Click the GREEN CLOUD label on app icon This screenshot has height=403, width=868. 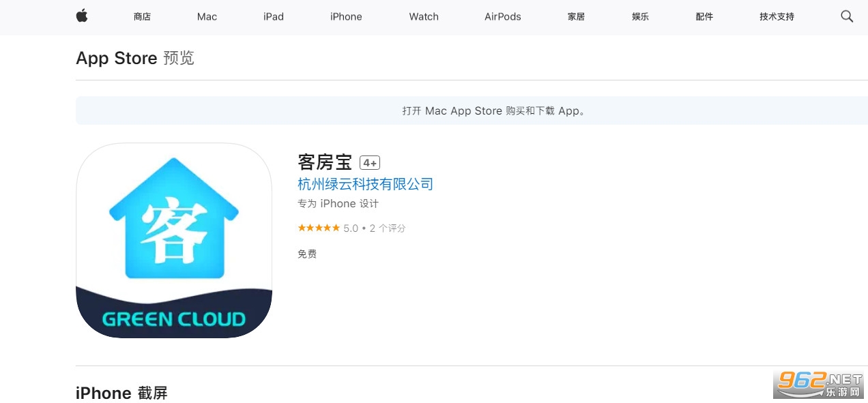pos(174,318)
